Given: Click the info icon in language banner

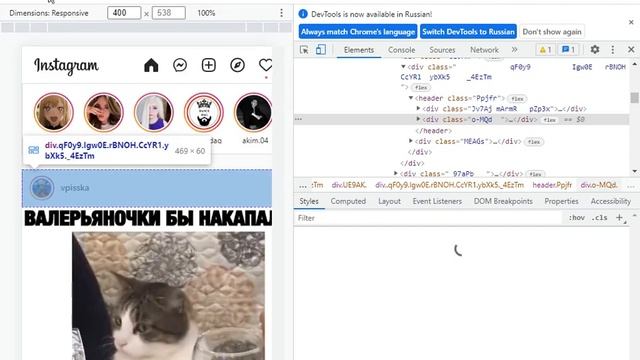Looking at the screenshot, I should tap(303, 14).
